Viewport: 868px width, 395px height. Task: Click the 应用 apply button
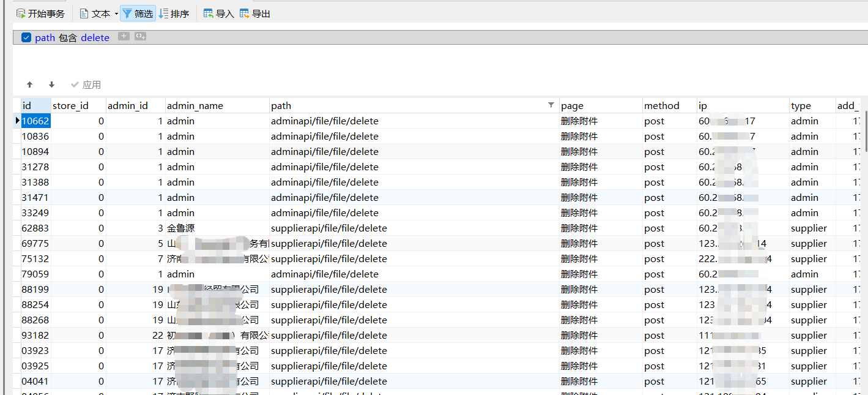point(86,85)
